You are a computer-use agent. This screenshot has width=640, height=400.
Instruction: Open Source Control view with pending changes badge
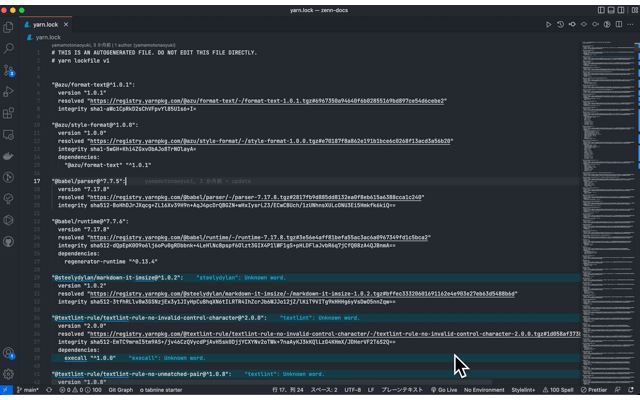(8, 70)
